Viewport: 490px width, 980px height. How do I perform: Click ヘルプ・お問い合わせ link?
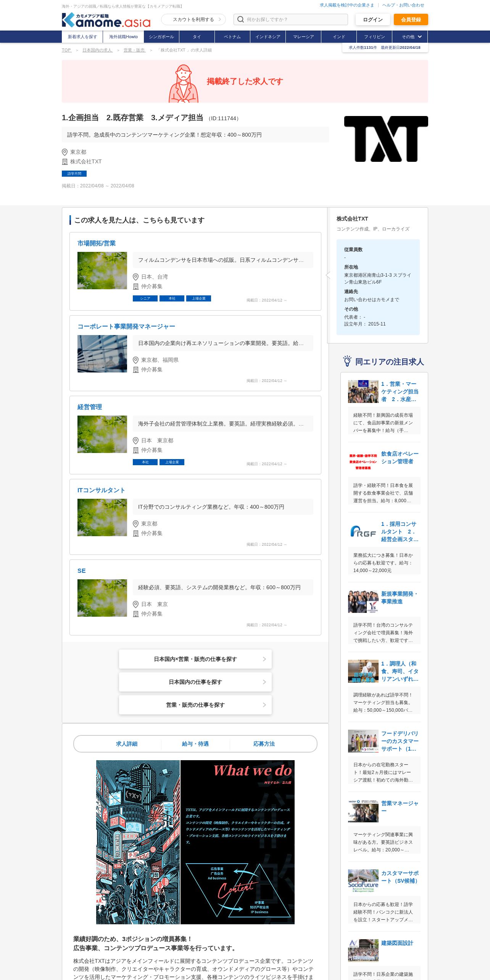click(x=403, y=5)
